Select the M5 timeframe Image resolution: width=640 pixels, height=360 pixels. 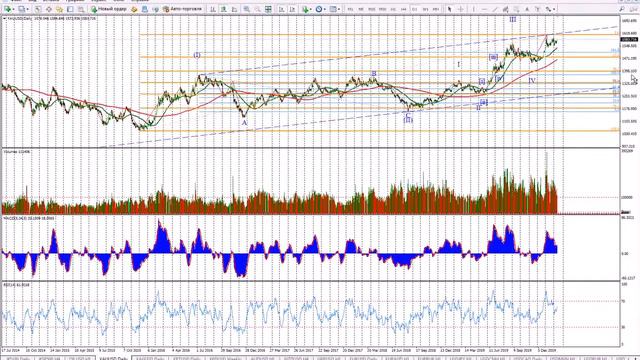pos(361,9)
